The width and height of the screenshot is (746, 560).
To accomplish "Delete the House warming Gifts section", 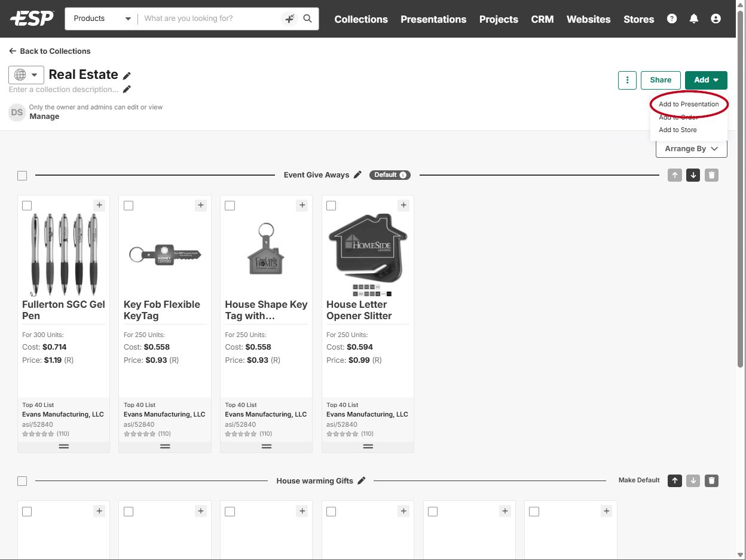I will point(711,481).
